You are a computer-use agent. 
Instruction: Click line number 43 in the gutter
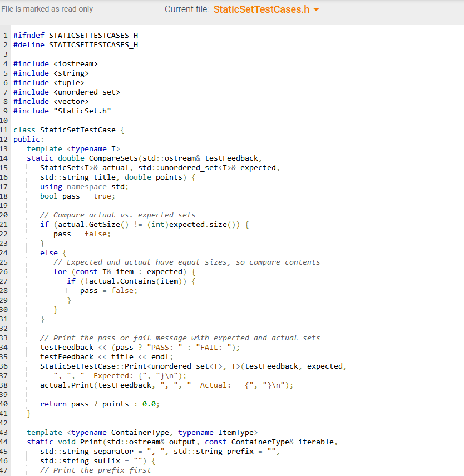[5, 432]
